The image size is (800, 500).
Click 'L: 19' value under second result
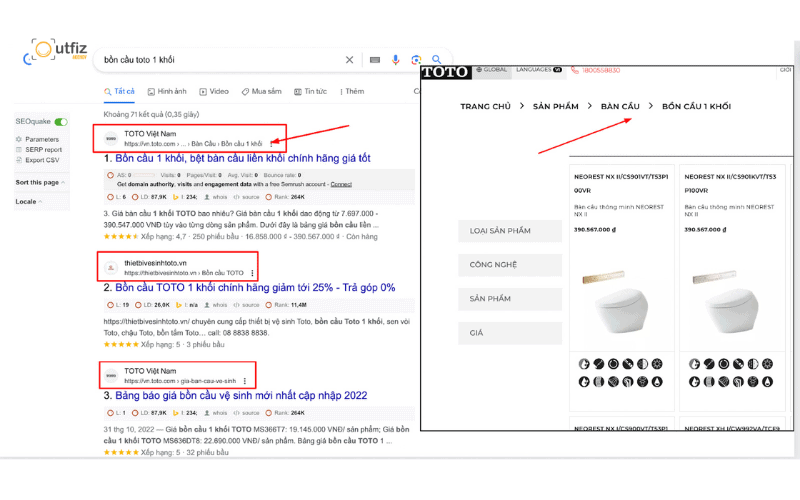[122, 305]
